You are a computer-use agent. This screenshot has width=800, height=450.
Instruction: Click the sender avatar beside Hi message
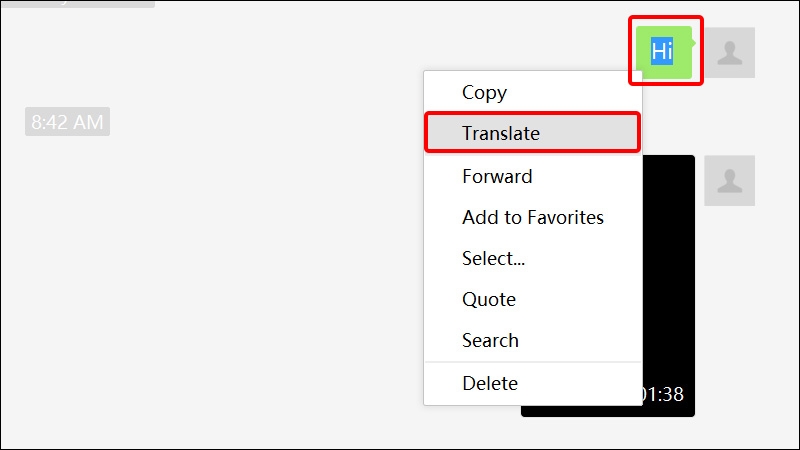(x=730, y=52)
